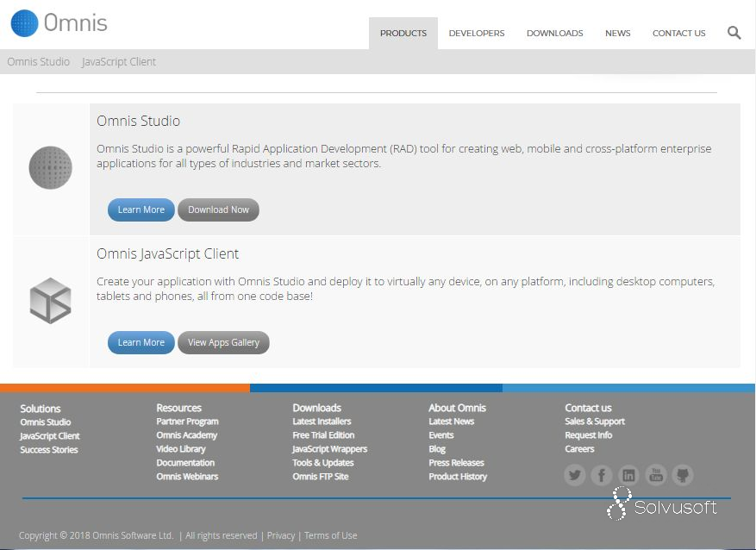
Task: Open the Omnis Webinars link
Action: (x=187, y=476)
